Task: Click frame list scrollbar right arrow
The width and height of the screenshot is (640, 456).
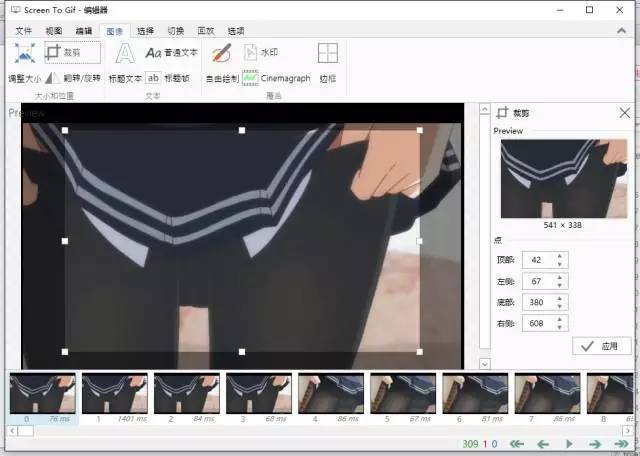Action: click(x=628, y=431)
